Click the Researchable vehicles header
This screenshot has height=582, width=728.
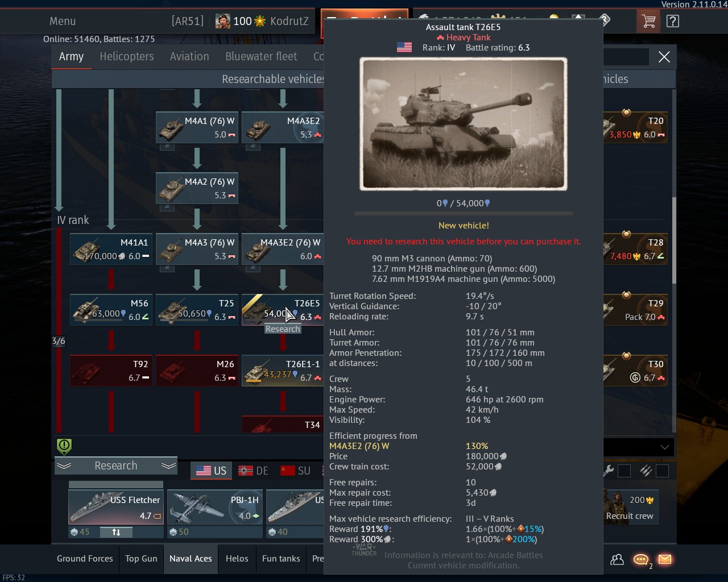click(x=273, y=79)
